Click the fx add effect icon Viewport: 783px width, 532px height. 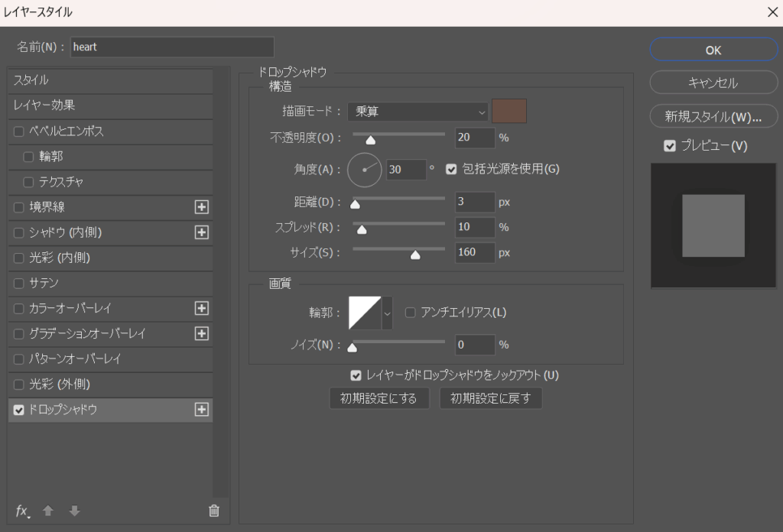(23, 511)
